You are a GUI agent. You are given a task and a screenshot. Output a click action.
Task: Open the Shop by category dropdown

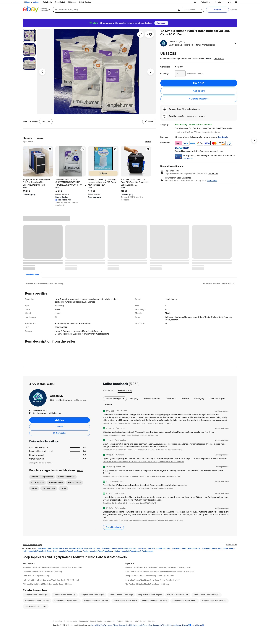point(45,10)
